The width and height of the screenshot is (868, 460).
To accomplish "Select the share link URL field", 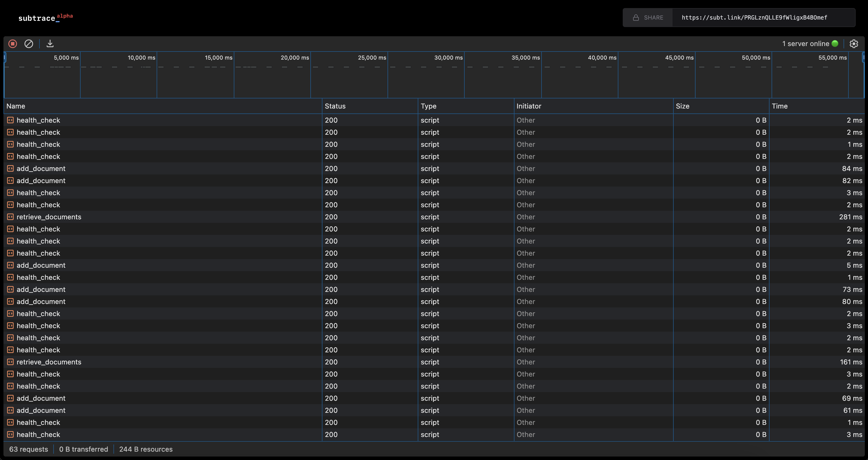I will (x=763, y=18).
